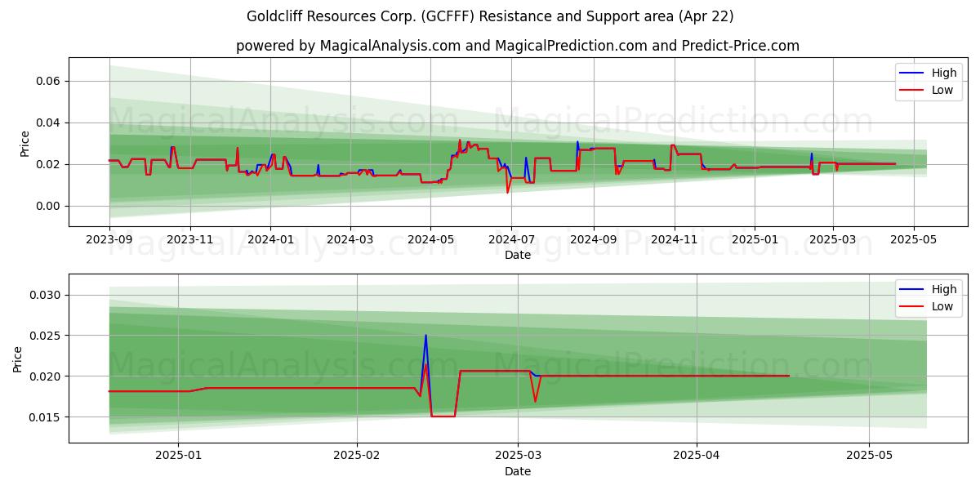Click the '2025-04' tick label in the bottom chart
Screen dimensions: 980x490
(x=697, y=457)
